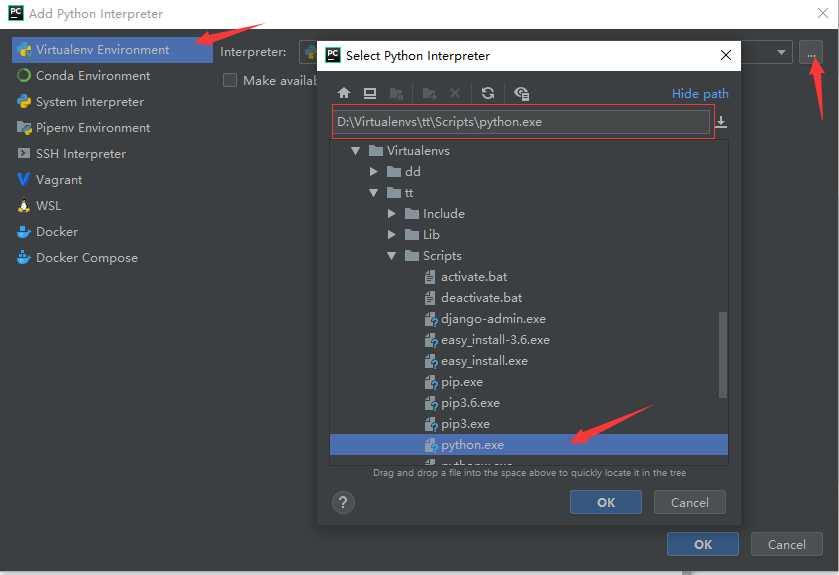Select activate.bat file

[x=474, y=277]
